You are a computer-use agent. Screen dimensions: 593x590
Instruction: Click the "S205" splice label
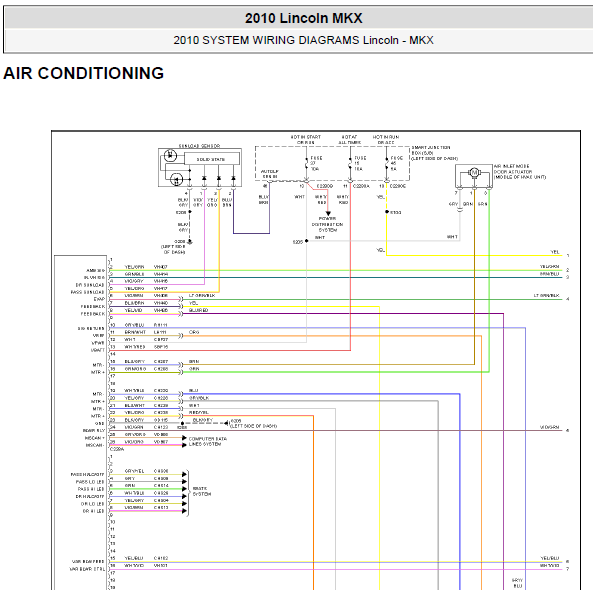click(298, 242)
